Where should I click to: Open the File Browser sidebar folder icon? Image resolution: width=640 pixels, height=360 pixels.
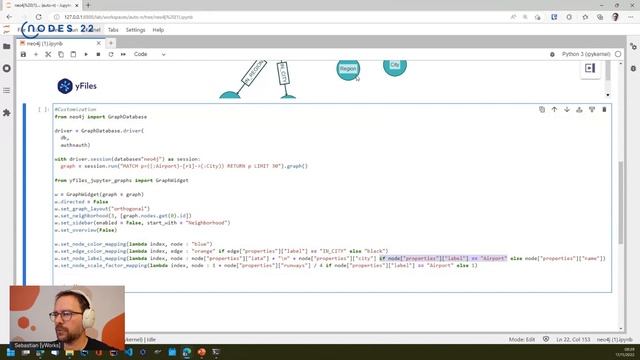click(x=7, y=47)
